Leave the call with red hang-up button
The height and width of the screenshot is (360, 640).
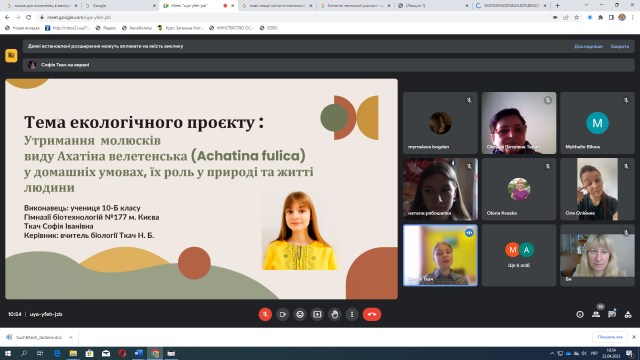[372, 314]
